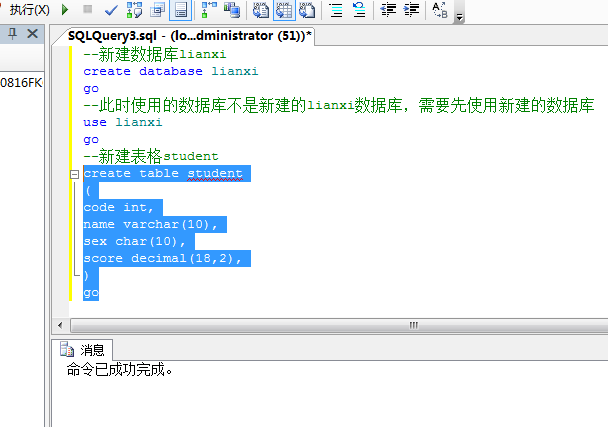Click the last highlighted 'go' line

[x=91, y=293]
